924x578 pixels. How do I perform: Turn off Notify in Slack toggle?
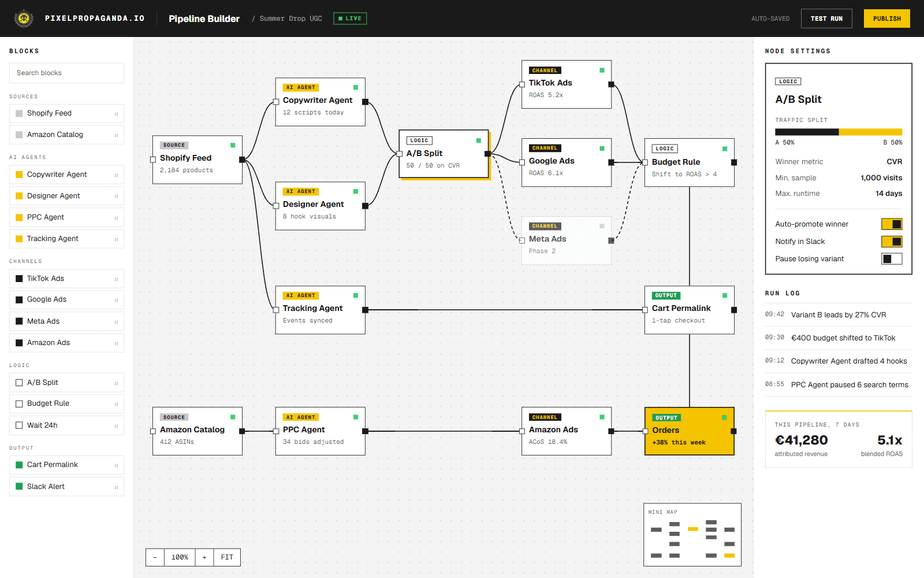coord(892,242)
